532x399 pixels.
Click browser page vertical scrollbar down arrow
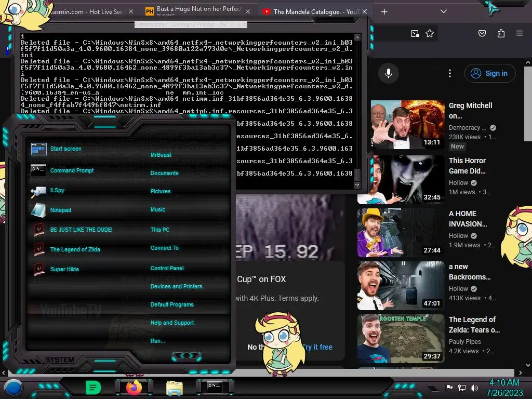click(528, 365)
